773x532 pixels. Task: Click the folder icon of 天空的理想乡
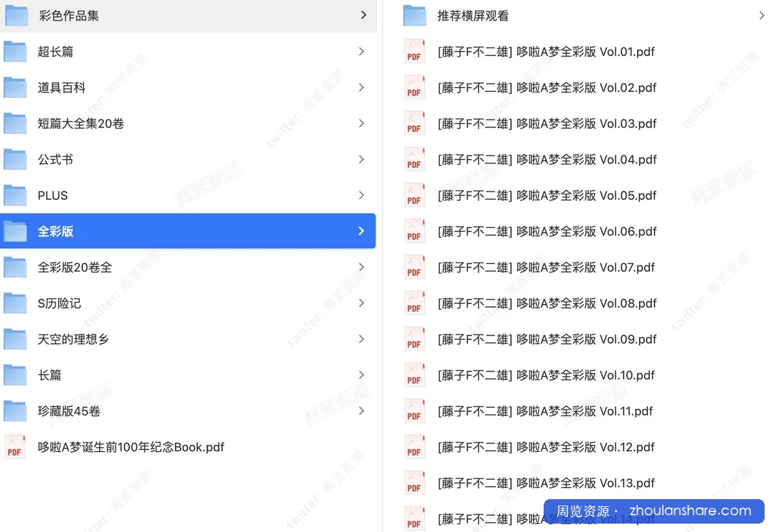coord(15,339)
